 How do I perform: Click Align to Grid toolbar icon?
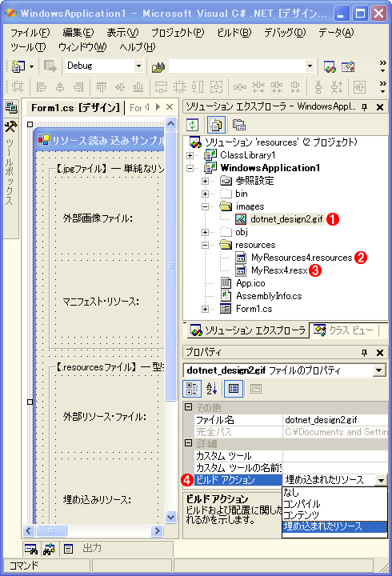click(x=18, y=87)
